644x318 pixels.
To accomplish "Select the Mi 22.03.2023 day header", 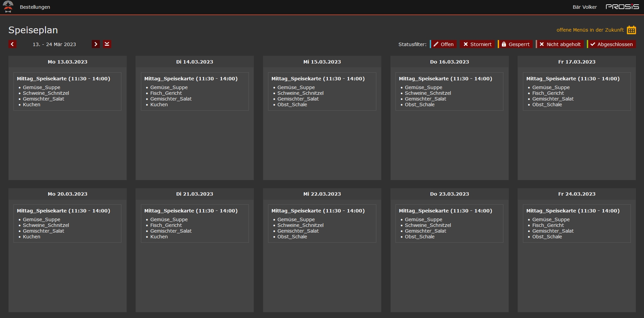I will click(322, 194).
